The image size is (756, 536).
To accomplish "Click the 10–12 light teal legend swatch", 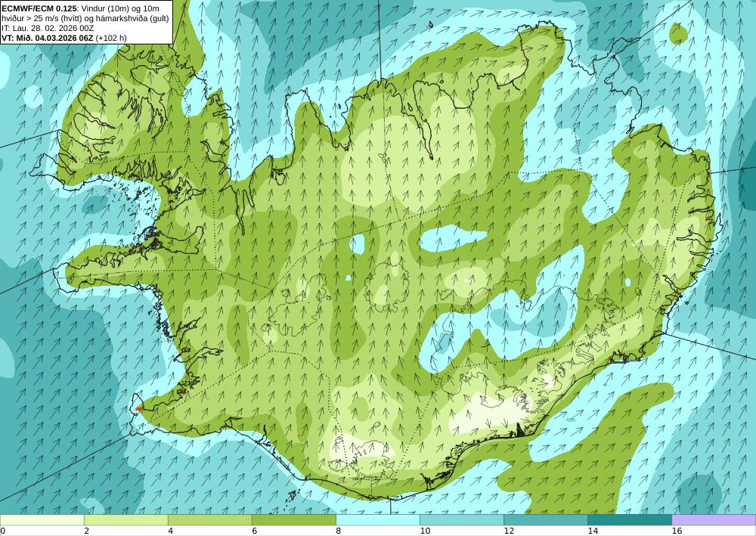I will (x=462, y=520).
